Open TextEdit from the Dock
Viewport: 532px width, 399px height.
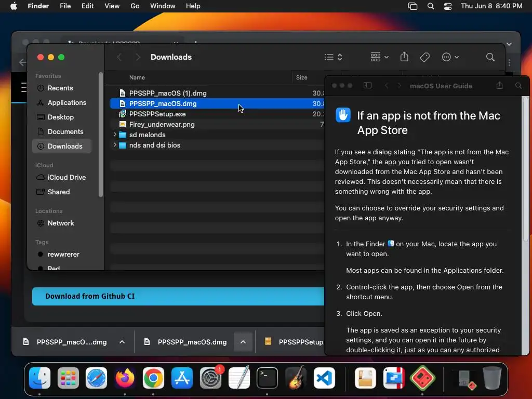[x=239, y=378]
